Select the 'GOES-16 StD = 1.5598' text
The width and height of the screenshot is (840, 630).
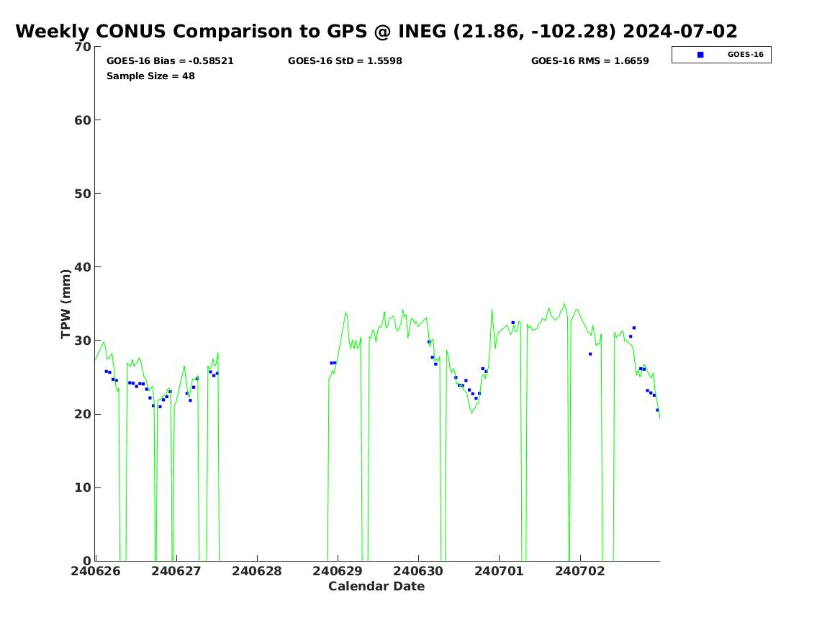click(345, 61)
